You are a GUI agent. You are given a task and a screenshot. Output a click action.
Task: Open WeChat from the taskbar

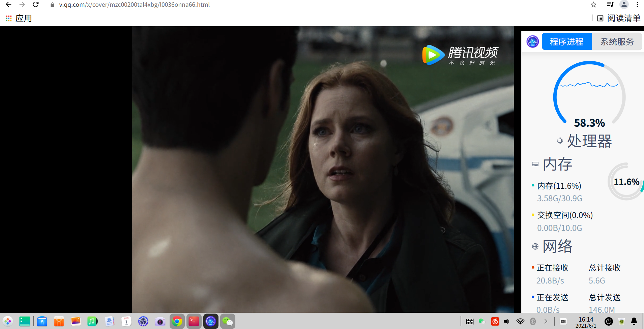click(x=228, y=321)
